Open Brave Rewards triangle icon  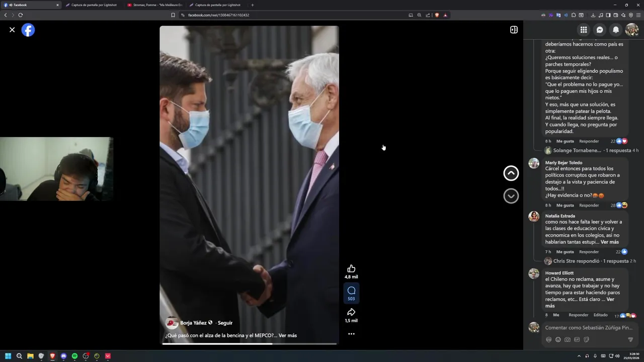pos(445,15)
